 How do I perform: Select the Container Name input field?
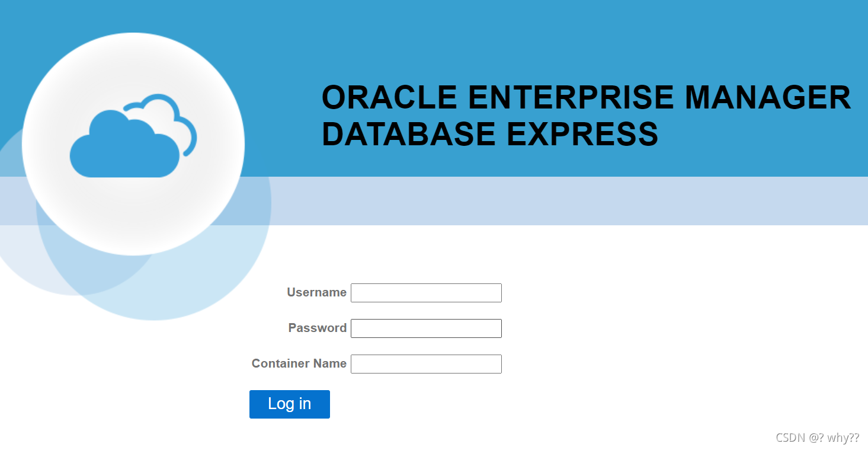(x=426, y=364)
